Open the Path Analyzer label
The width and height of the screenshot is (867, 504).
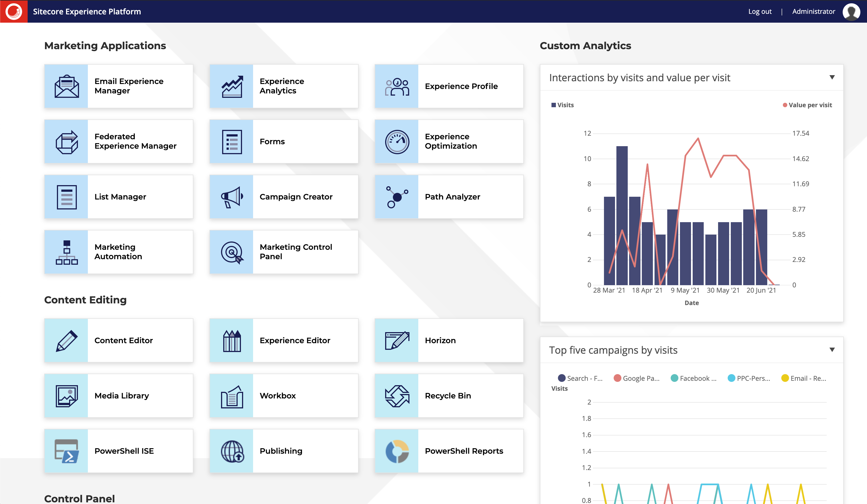pyautogui.click(x=452, y=197)
